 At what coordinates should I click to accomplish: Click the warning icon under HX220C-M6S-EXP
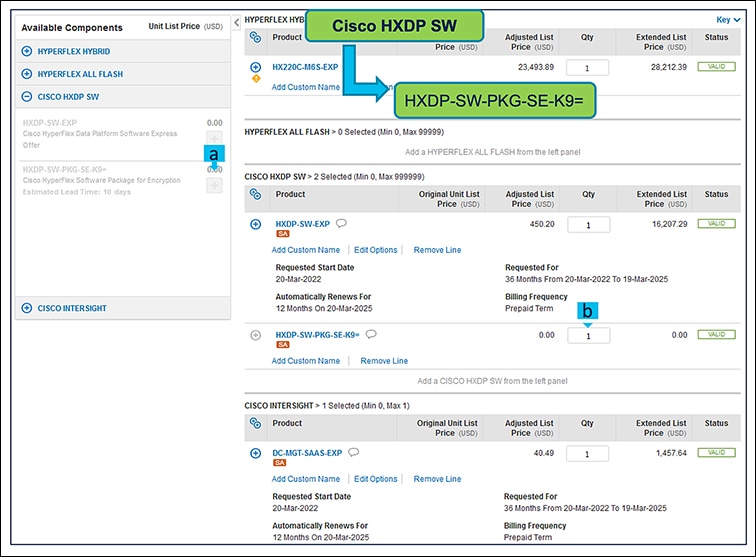[256, 78]
